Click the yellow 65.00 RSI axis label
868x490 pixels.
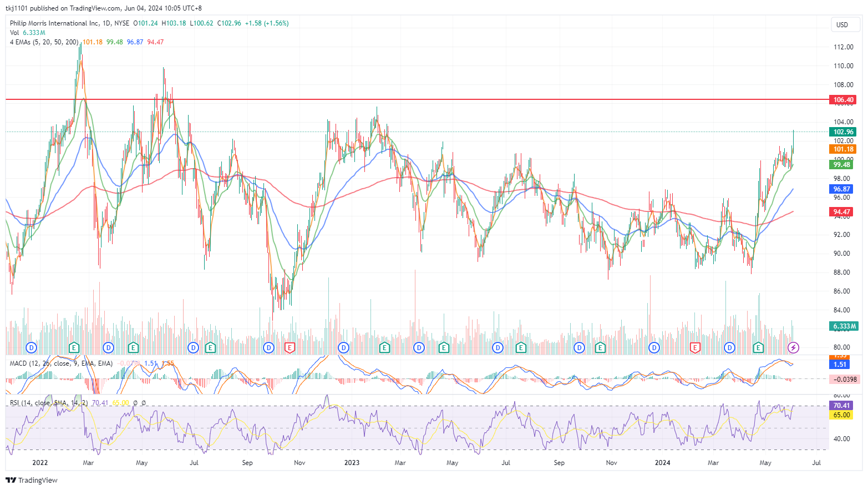coord(841,415)
